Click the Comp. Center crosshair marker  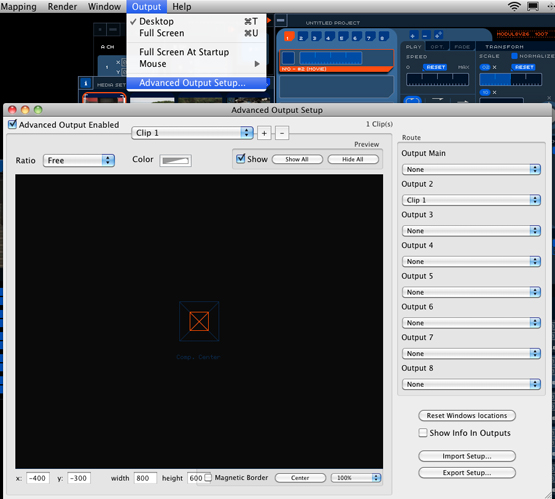[x=199, y=321]
